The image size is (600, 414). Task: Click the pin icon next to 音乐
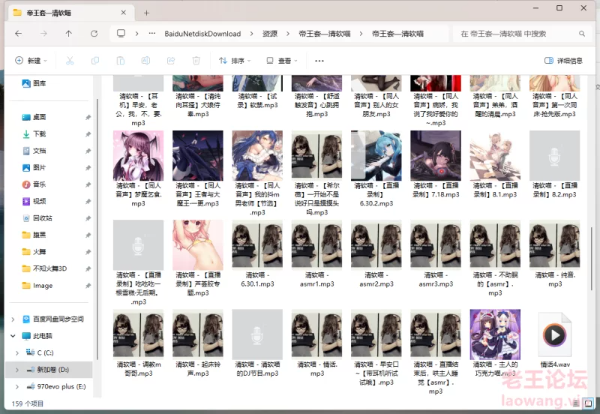(x=88, y=185)
